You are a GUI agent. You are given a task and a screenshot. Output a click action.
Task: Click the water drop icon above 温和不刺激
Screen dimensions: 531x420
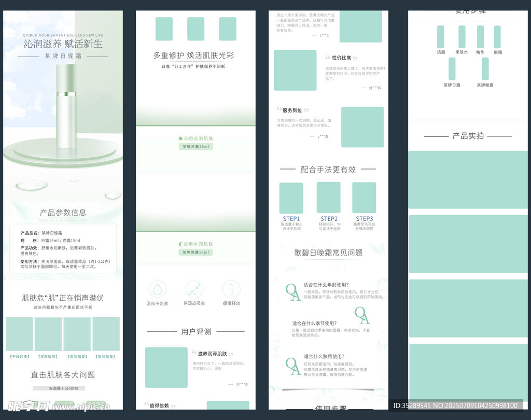pos(157,289)
